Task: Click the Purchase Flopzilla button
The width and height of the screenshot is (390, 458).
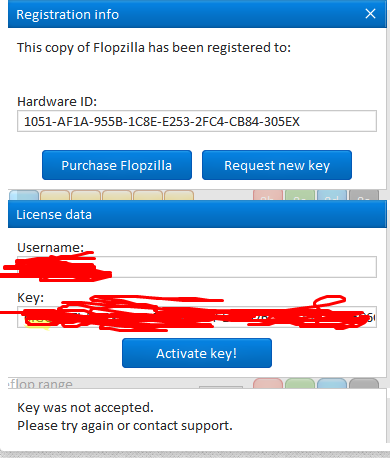Action: coord(117,165)
